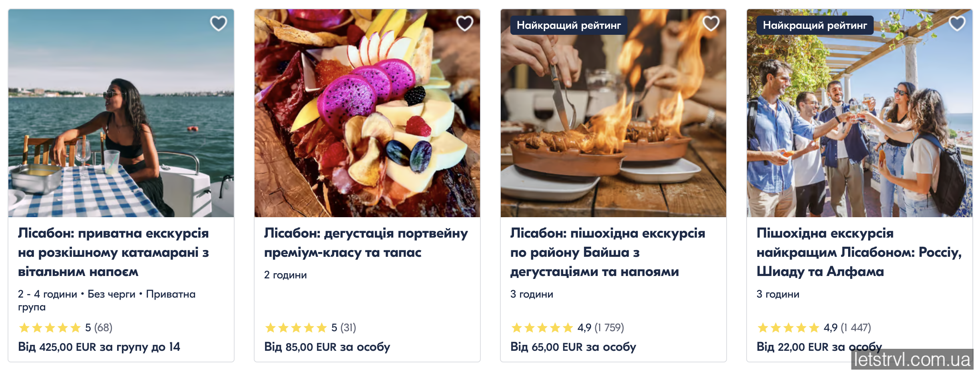Favorite the private catamaran tour with heart icon

click(218, 23)
